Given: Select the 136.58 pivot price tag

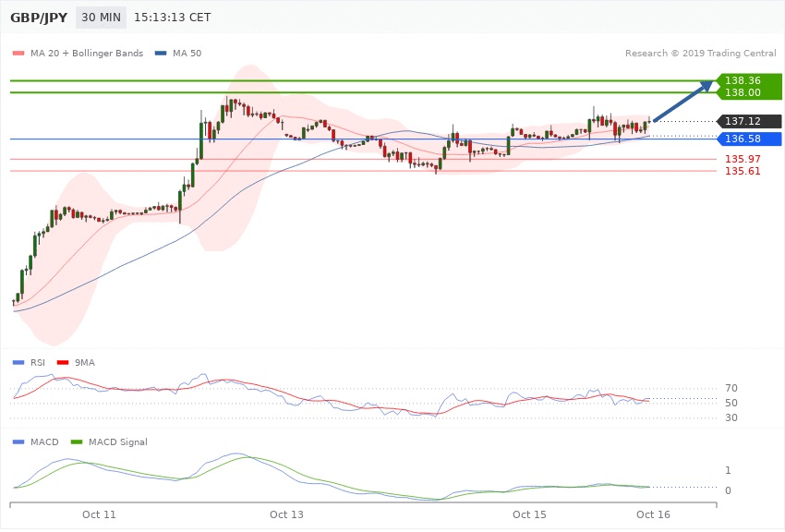Looking at the screenshot, I should click(747, 139).
